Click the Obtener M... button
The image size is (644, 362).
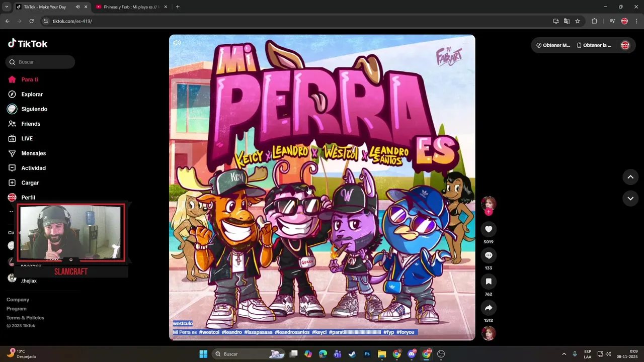[553, 45]
